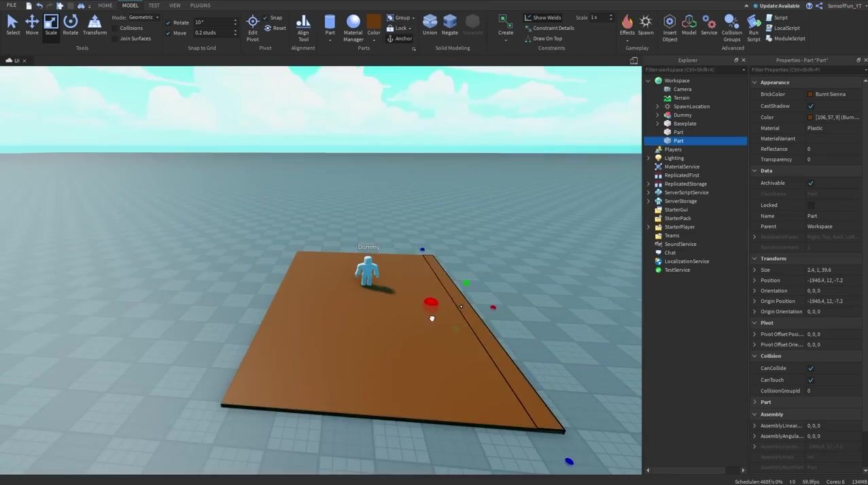Enable the Locked property checkbox
Image resolution: width=868 pixels, height=485 pixels.
(x=810, y=205)
